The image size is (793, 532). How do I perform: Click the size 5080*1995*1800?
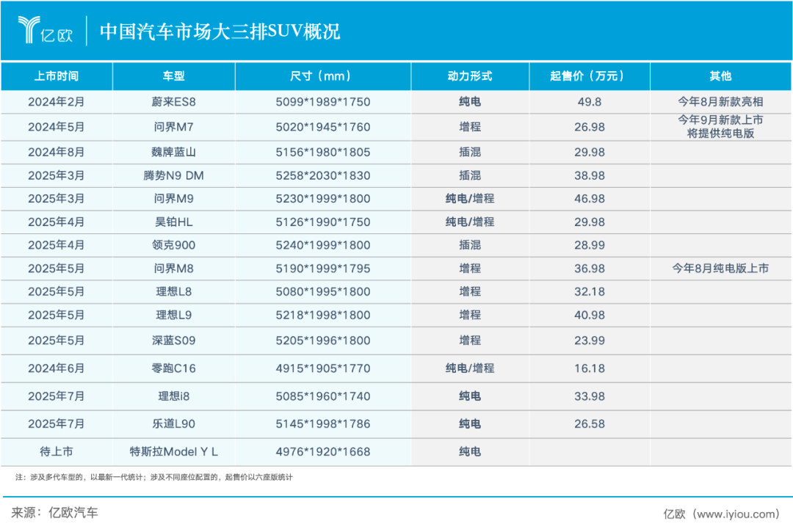pyautogui.click(x=322, y=291)
